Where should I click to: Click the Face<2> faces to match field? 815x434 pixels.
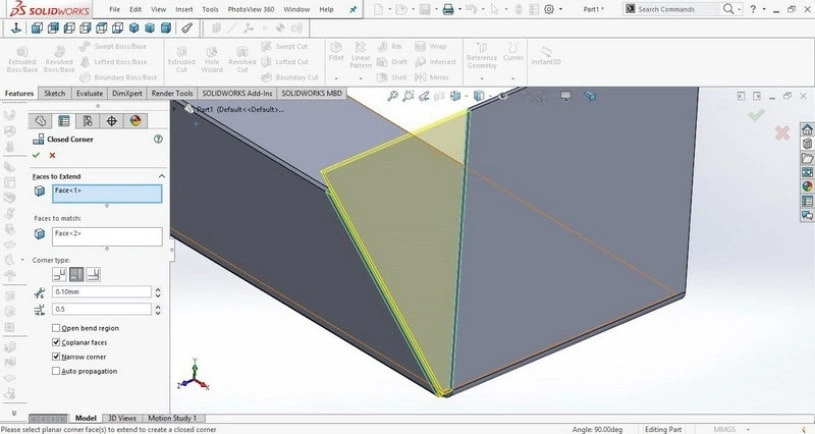pyautogui.click(x=106, y=236)
